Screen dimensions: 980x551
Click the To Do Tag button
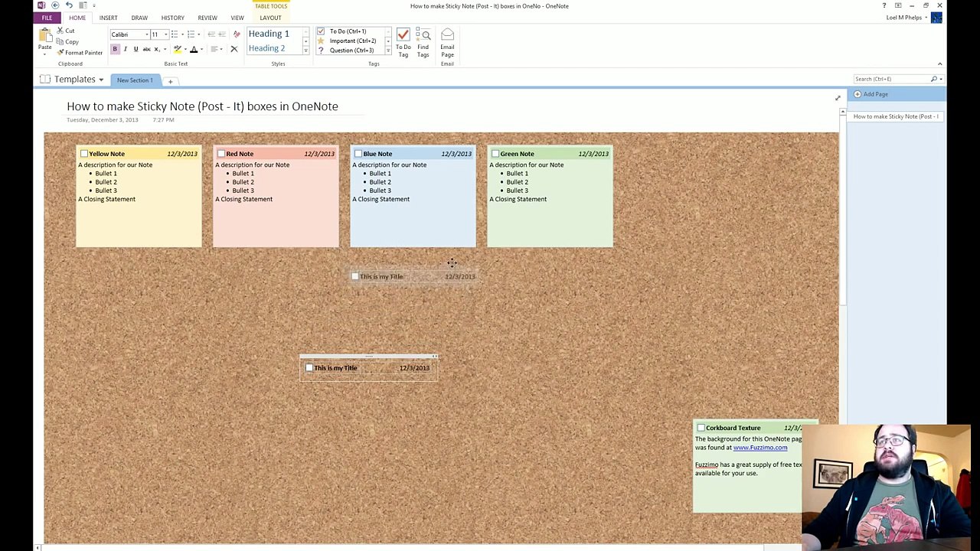tap(403, 43)
